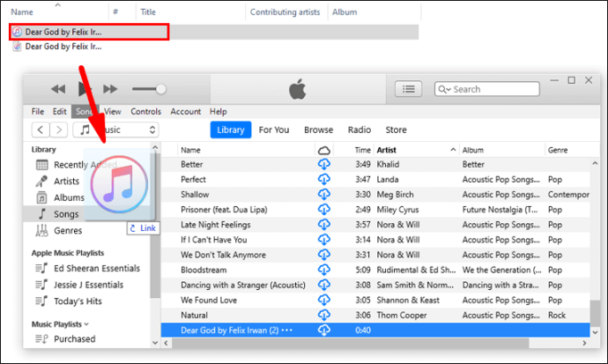The width and height of the screenshot is (608, 364).
Task: Adjust the volume slider knob
Action: pyautogui.click(x=160, y=89)
